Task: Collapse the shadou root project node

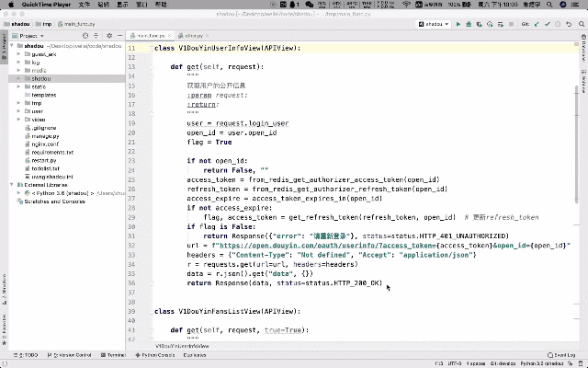Action: (12, 46)
